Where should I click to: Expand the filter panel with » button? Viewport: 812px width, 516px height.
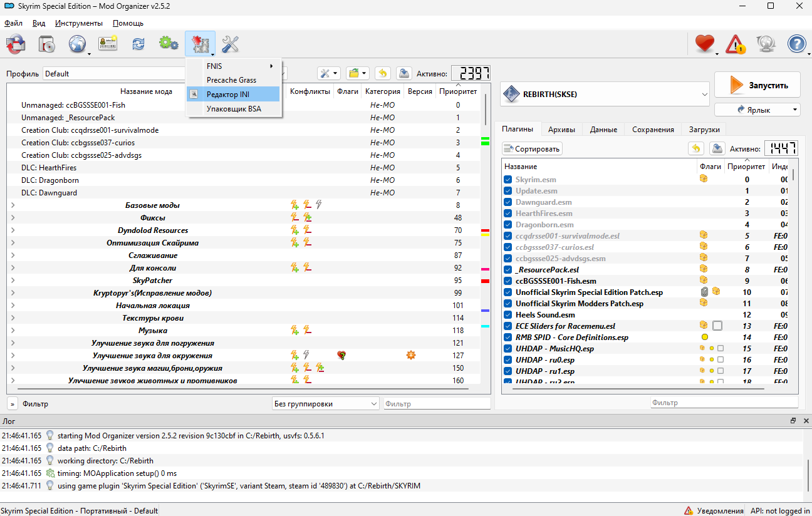13,404
